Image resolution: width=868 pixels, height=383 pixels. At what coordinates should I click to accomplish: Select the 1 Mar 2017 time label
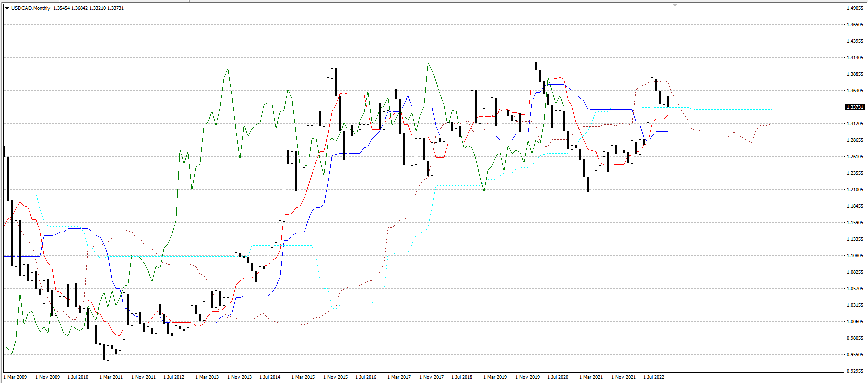coord(399,377)
